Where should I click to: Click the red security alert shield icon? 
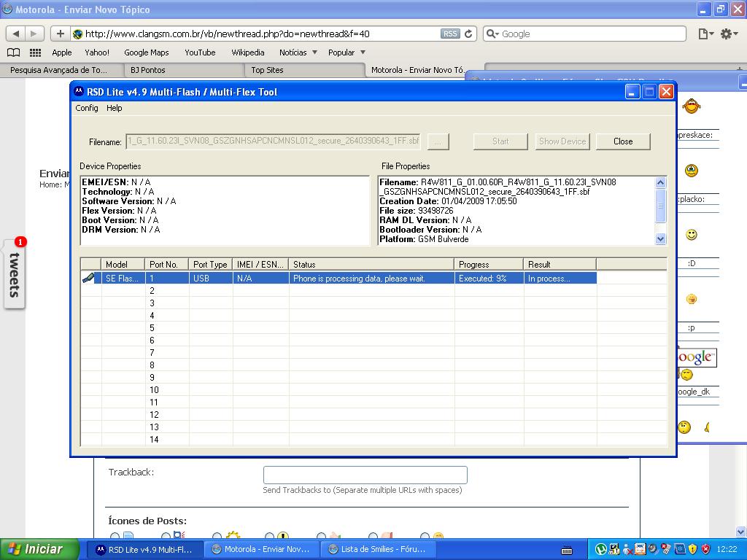coord(706,549)
